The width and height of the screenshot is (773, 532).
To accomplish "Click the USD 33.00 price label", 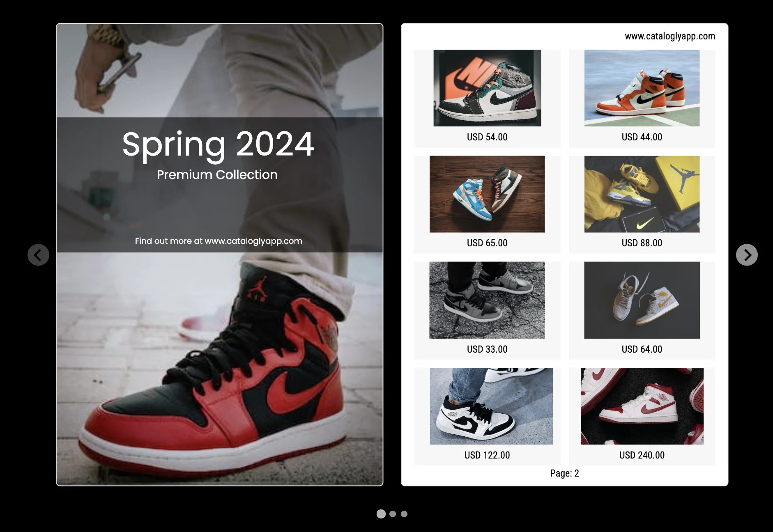I will [x=487, y=349].
